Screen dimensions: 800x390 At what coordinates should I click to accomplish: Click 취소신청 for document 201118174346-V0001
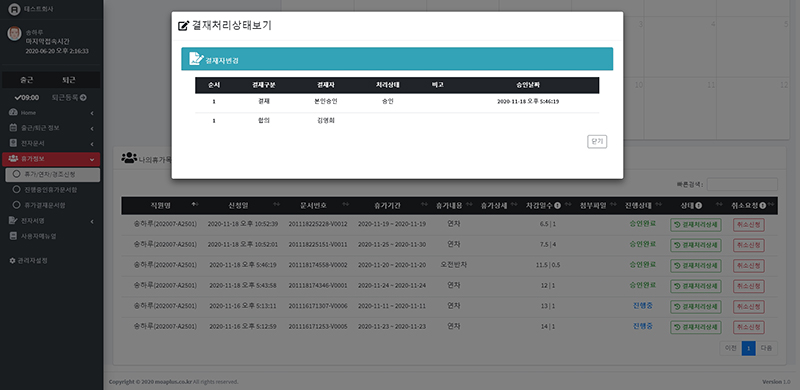pyautogui.click(x=748, y=286)
